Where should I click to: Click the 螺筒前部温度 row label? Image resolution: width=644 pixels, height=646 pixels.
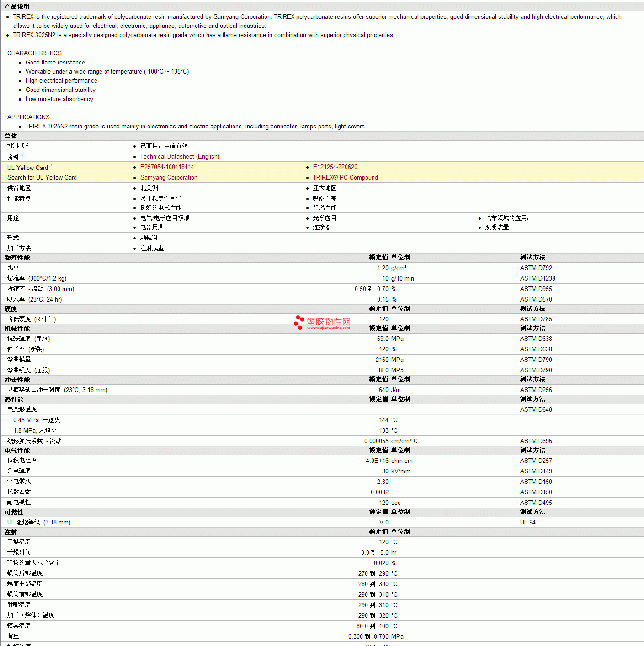(x=25, y=594)
